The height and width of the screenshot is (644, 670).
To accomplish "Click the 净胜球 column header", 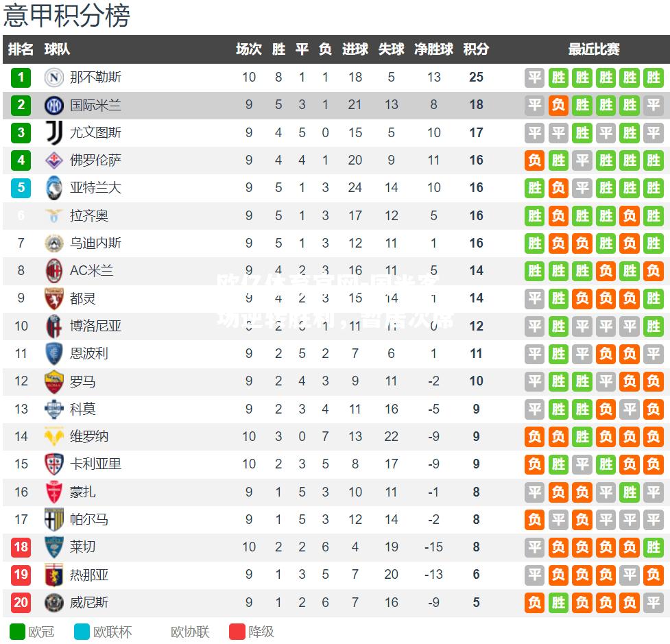I will coord(433,49).
